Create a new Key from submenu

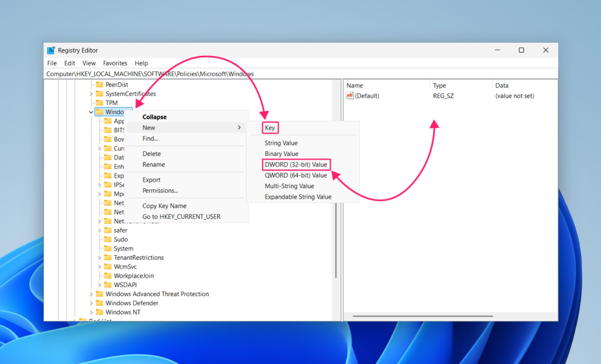pyautogui.click(x=270, y=128)
